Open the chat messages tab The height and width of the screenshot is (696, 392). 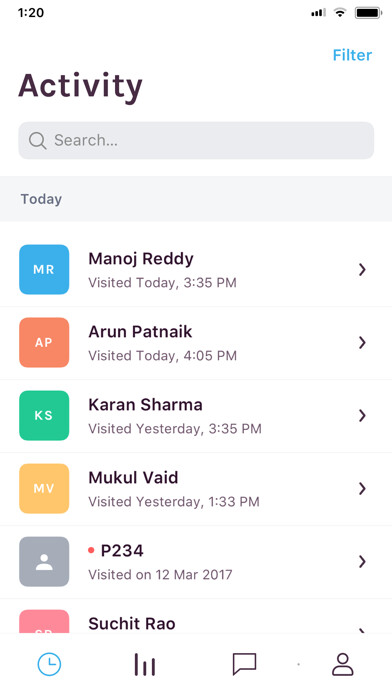click(245, 664)
